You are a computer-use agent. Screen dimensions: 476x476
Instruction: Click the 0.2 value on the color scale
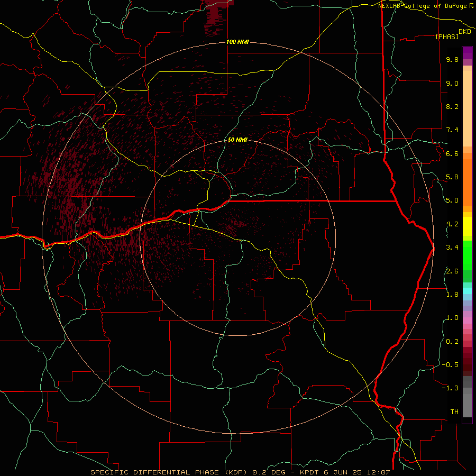click(452, 342)
